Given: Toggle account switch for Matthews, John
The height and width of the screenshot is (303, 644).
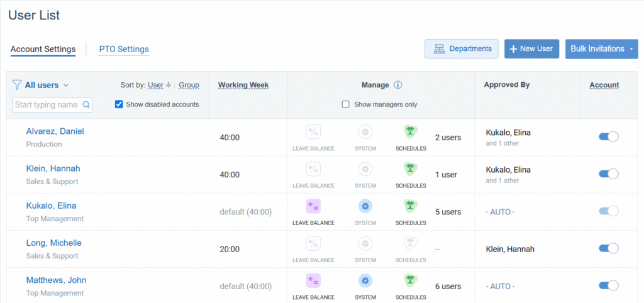Looking at the screenshot, I should (x=609, y=285).
